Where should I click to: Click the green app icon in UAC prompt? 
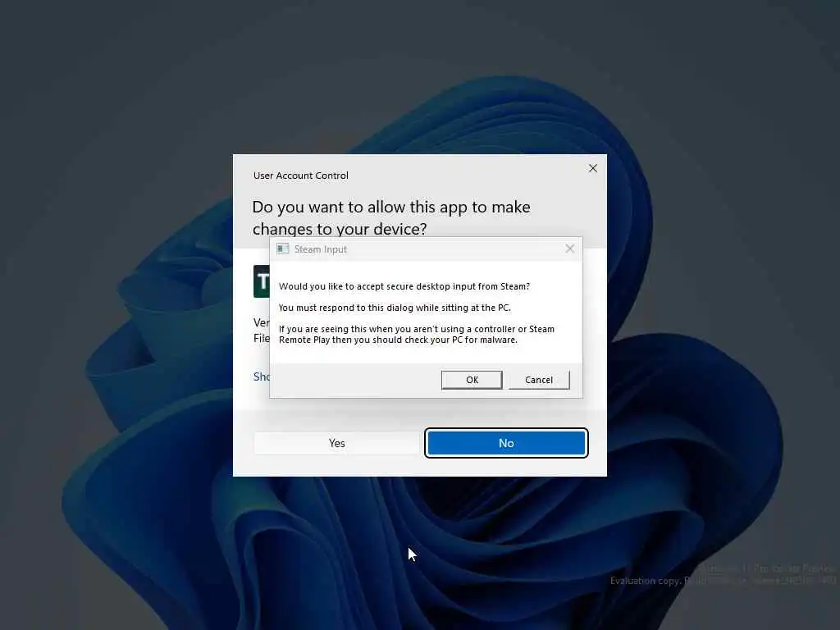point(262,281)
